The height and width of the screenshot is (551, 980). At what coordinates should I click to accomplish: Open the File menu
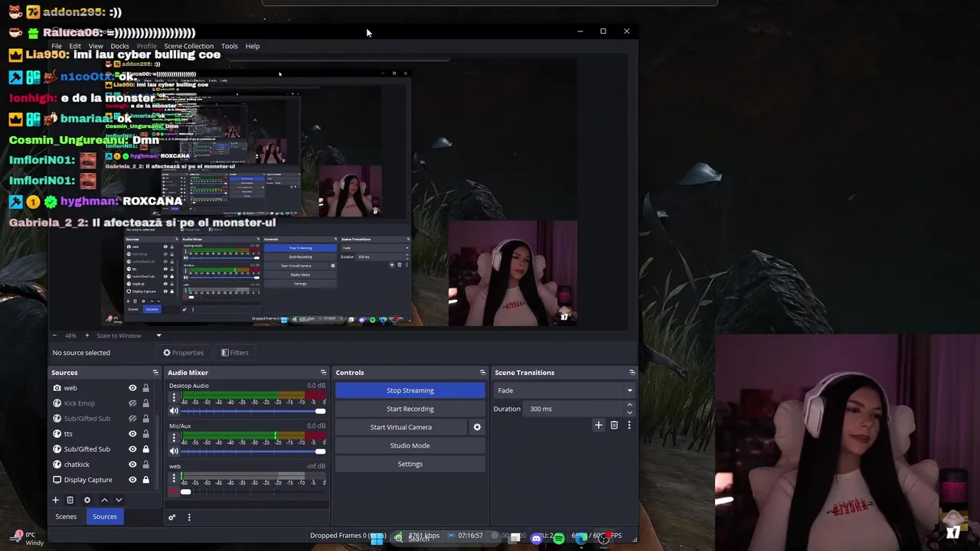57,46
